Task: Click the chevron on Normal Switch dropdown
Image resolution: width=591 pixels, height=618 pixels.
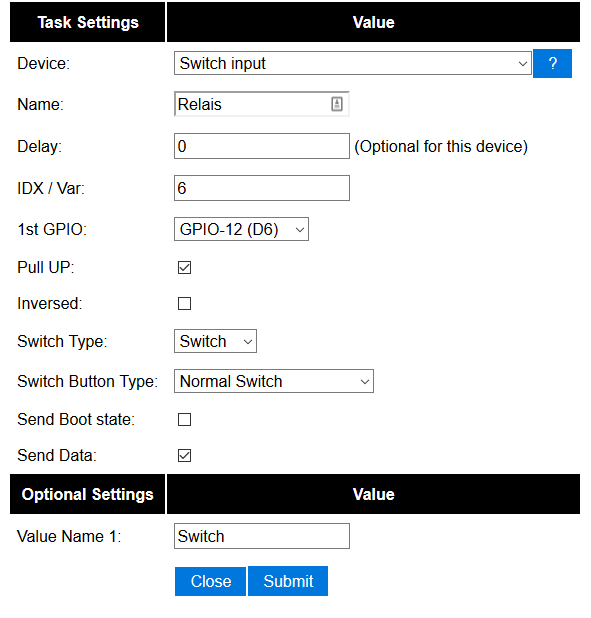Action: [365, 382]
